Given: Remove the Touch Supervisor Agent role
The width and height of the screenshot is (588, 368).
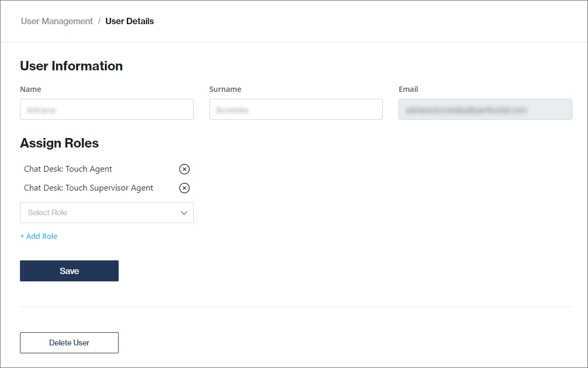Looking at the screenshot, I should (x=184, y=188).
